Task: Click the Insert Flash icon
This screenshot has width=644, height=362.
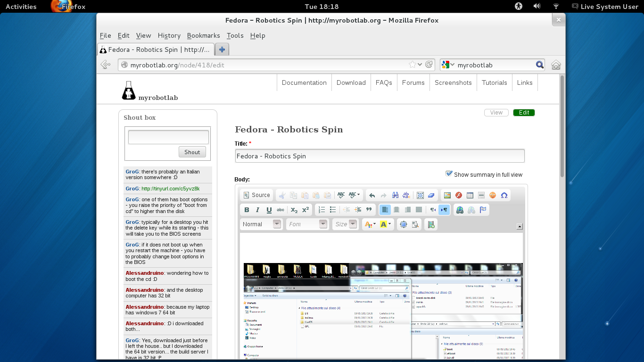Action: [459, 195]
